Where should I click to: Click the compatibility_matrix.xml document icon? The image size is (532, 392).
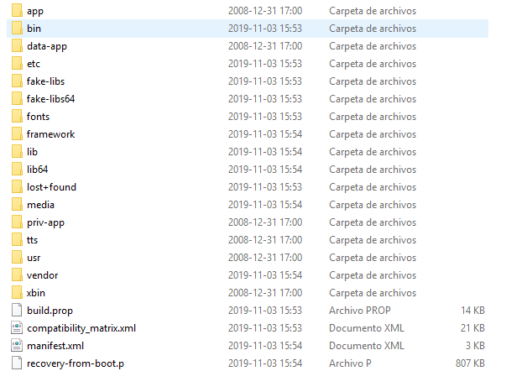click(x=17, y=328)
